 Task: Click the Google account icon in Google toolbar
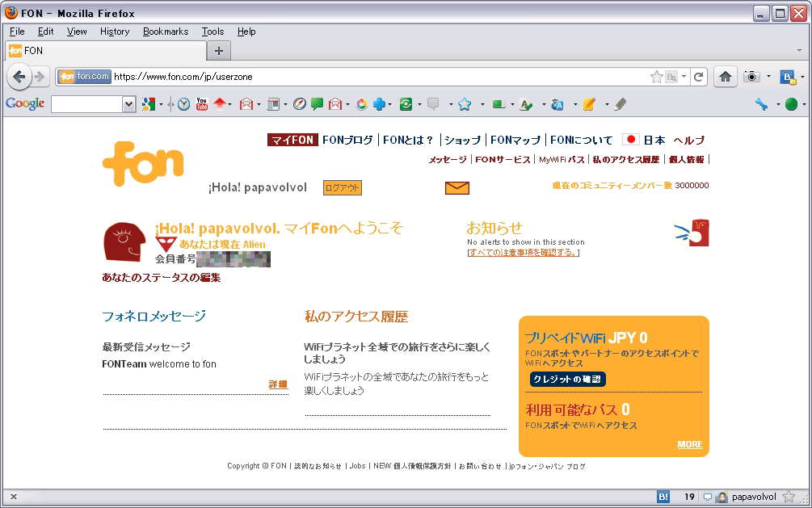pyautogui.click(x=148, y=104)
